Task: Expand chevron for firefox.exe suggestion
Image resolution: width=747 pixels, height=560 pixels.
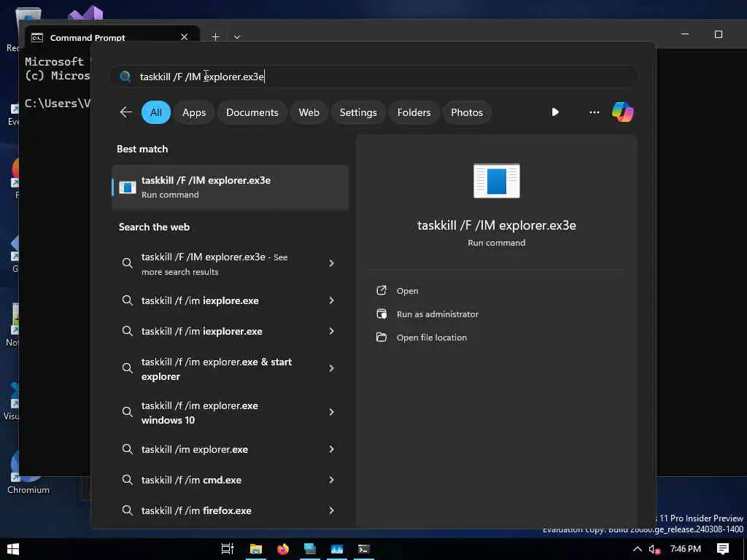Action: point(331,510)
